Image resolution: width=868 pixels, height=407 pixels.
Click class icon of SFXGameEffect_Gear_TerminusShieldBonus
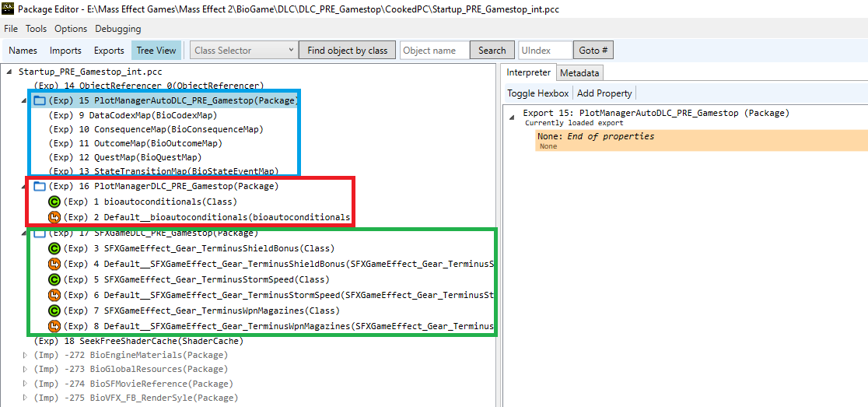[x=54, y=248]
